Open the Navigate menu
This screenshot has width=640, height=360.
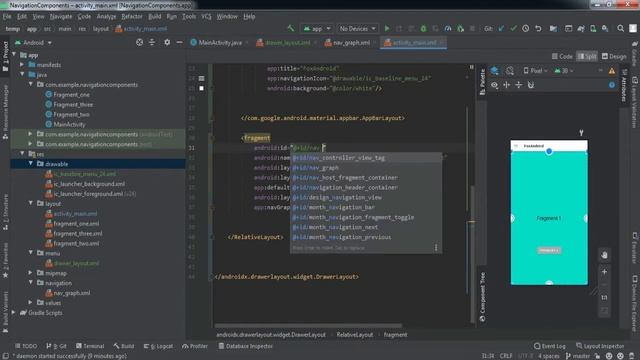tap(61, 17)
